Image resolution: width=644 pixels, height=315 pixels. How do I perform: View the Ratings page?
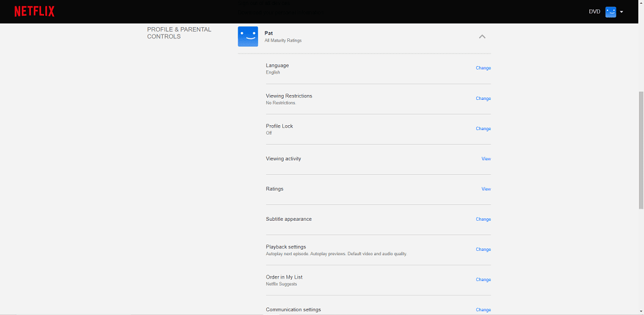pyautogui.click(x=486, y=189)
